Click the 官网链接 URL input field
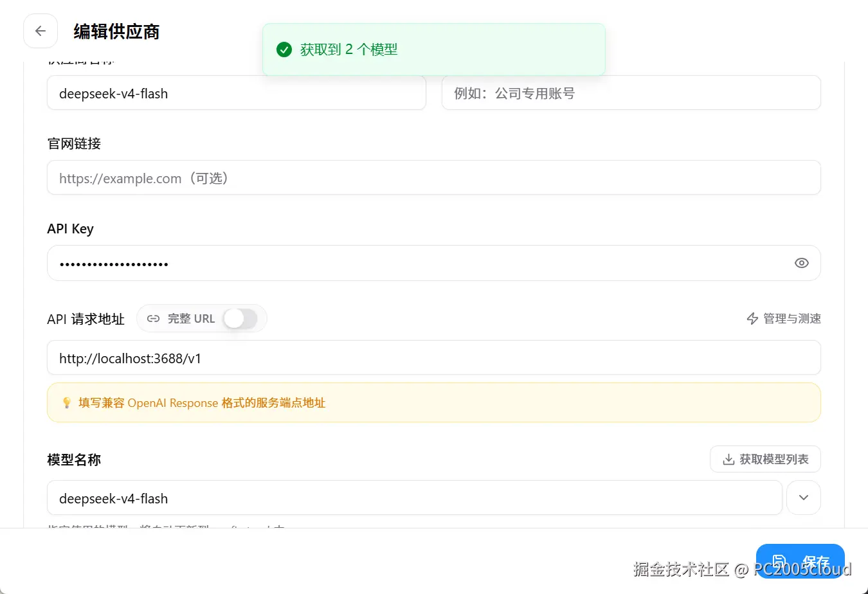Screen dimensions: 868x594 click(x=434, y=177)
